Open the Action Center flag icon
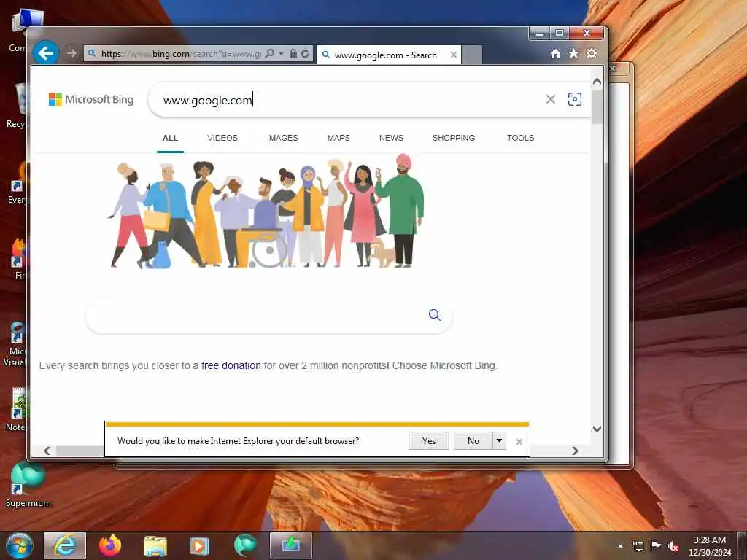Screen dimensions: 747x560 point(656,546)
